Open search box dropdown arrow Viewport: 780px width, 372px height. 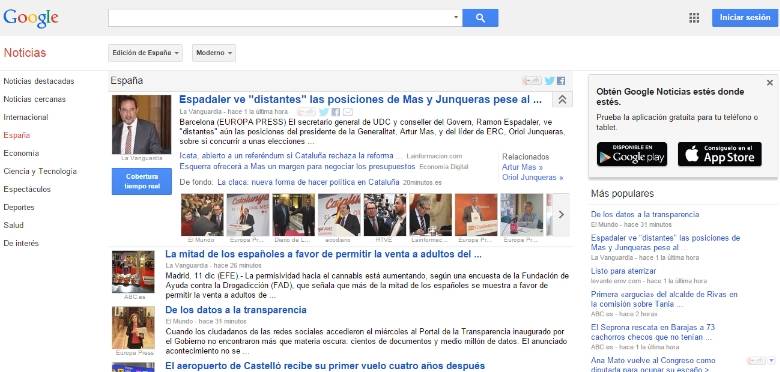[456, 18]
